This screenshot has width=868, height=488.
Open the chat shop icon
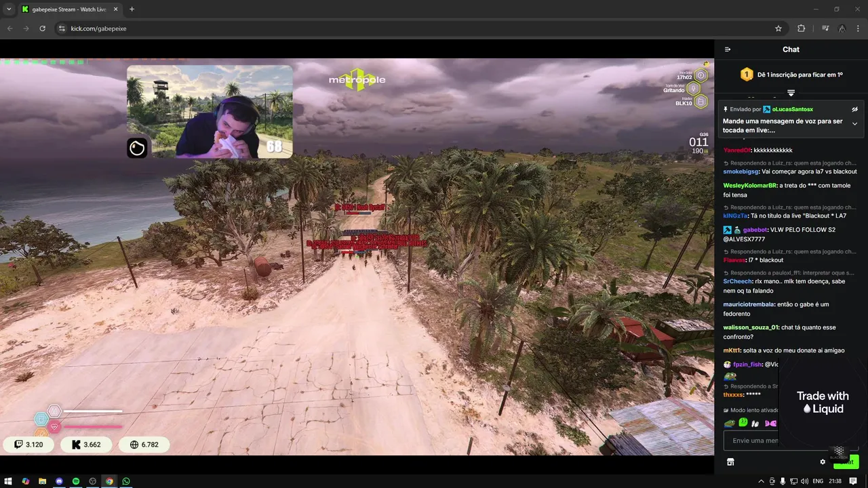coord(730,462)
